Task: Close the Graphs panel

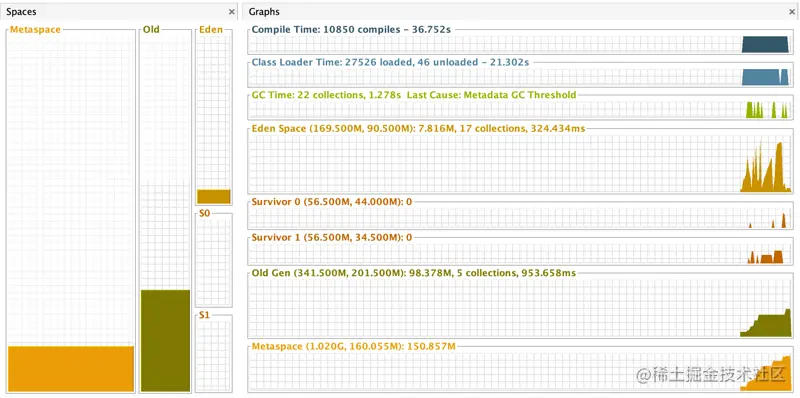Action: 792,12
